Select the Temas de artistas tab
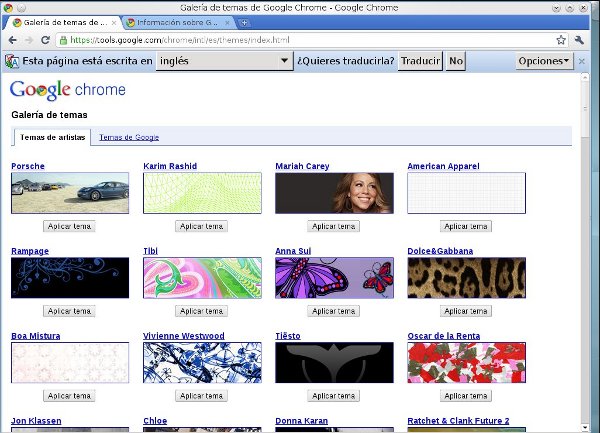600x433 pixels. pos(52,137)
